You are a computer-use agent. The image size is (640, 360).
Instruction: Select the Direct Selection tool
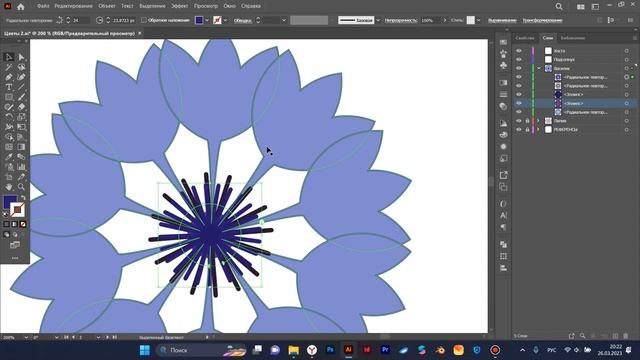tap(21, 57)
